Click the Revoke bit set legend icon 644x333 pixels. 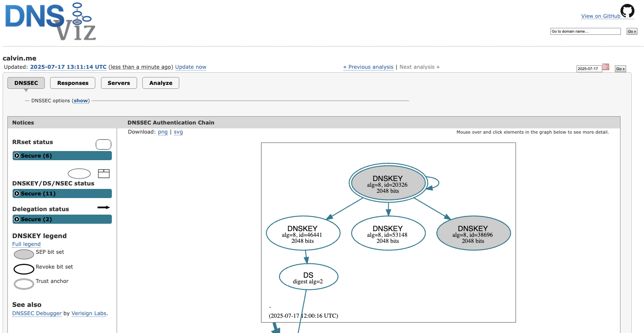(x=24, y=269)
